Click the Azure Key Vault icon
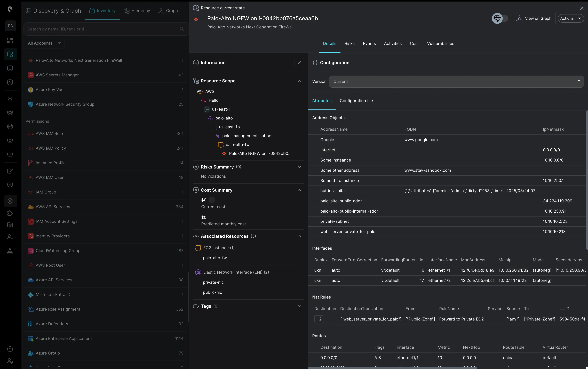 tap(30, 90)
